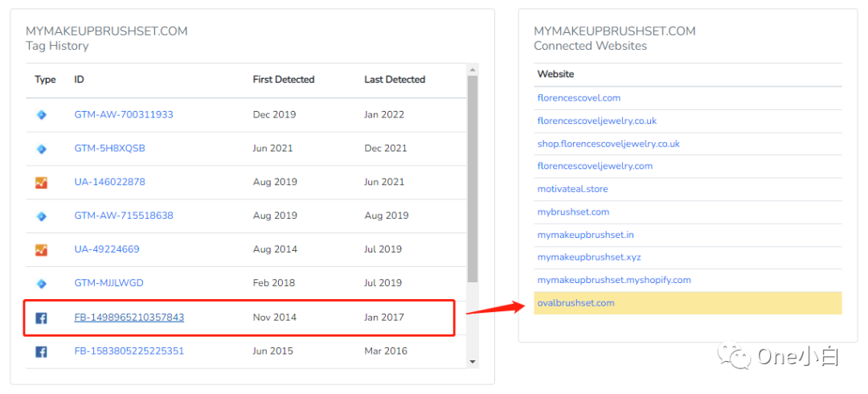Screen dimensions: 868x394
Task: Visit the ovalbrushset.com connected website
Action: tap(575, 303)
